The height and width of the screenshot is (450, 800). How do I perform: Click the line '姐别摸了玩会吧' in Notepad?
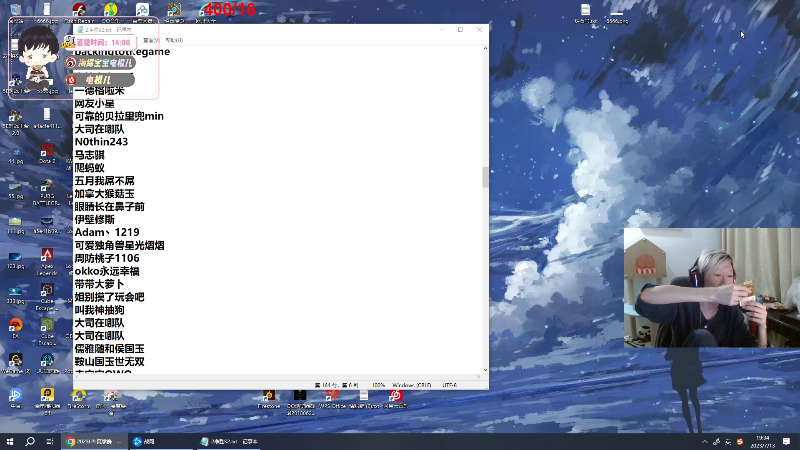click(x=109, y=297)
